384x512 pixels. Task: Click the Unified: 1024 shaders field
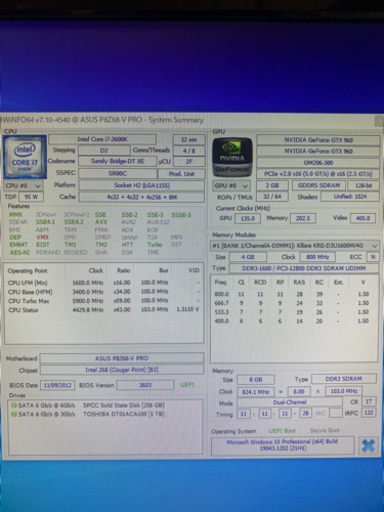point(350,197)
